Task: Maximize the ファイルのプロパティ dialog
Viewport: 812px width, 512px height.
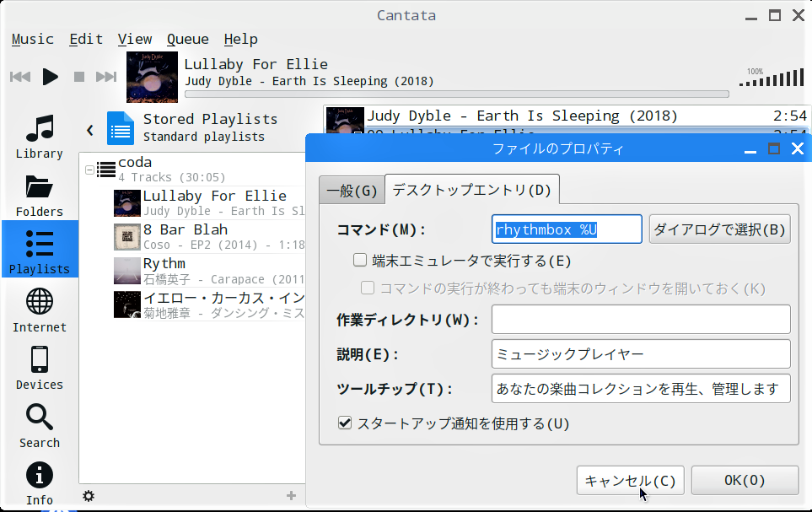Action: 774,149
